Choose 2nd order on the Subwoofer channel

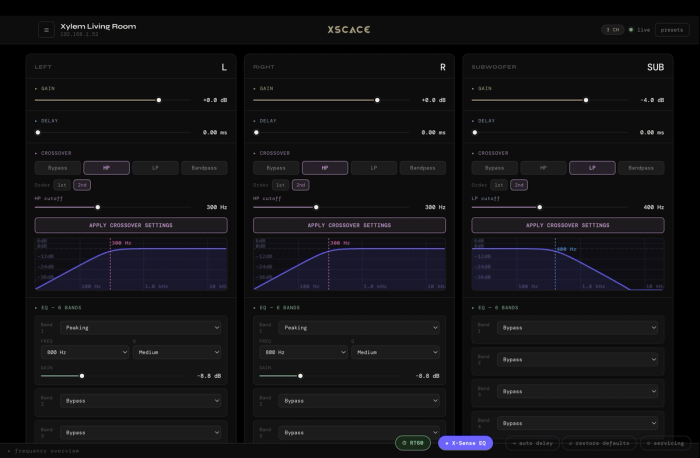tap(519, 185)
